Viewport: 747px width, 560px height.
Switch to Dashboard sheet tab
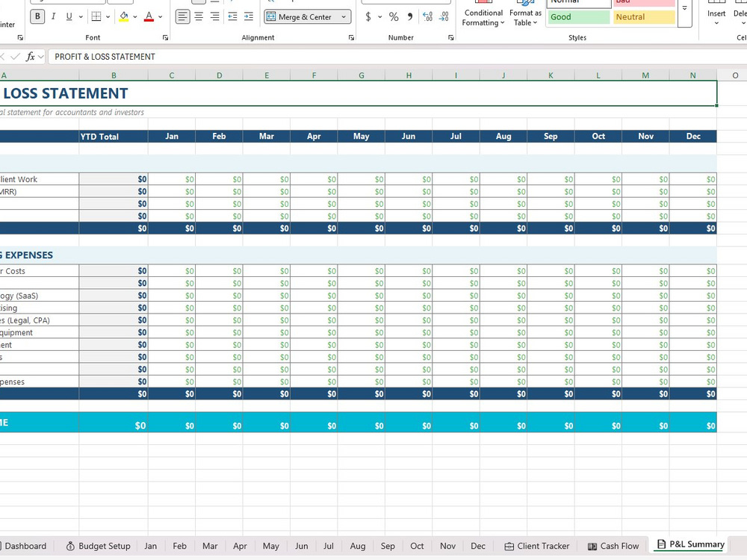coord(25,546)
